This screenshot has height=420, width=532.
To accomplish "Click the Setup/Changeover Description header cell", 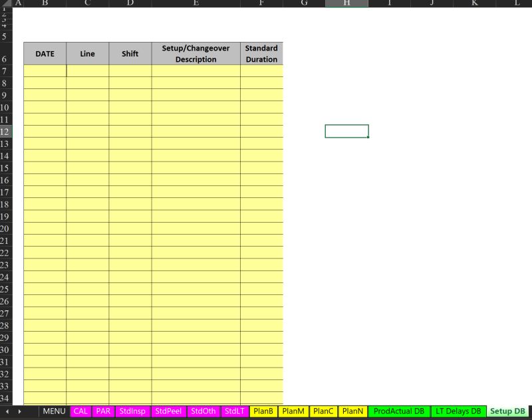I will click(195, 54).
